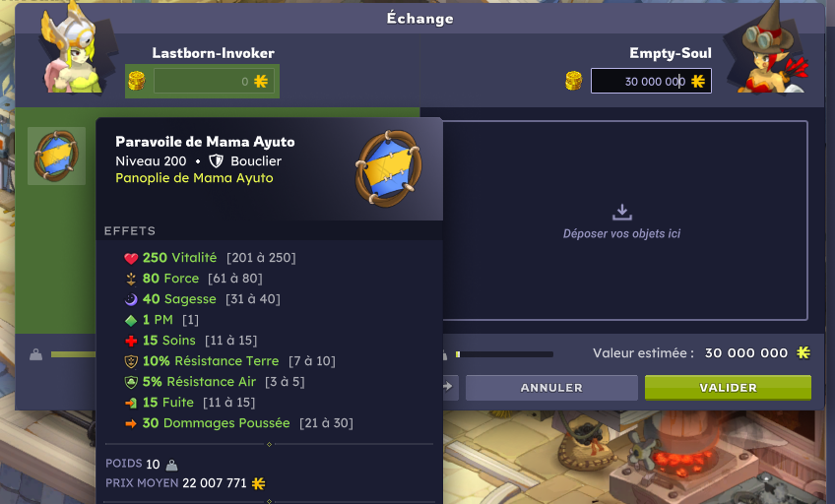Viewport: 835px width, 504px height.
Task: Click the Paravoile shield item slot
Action: [x=56, y=156]
